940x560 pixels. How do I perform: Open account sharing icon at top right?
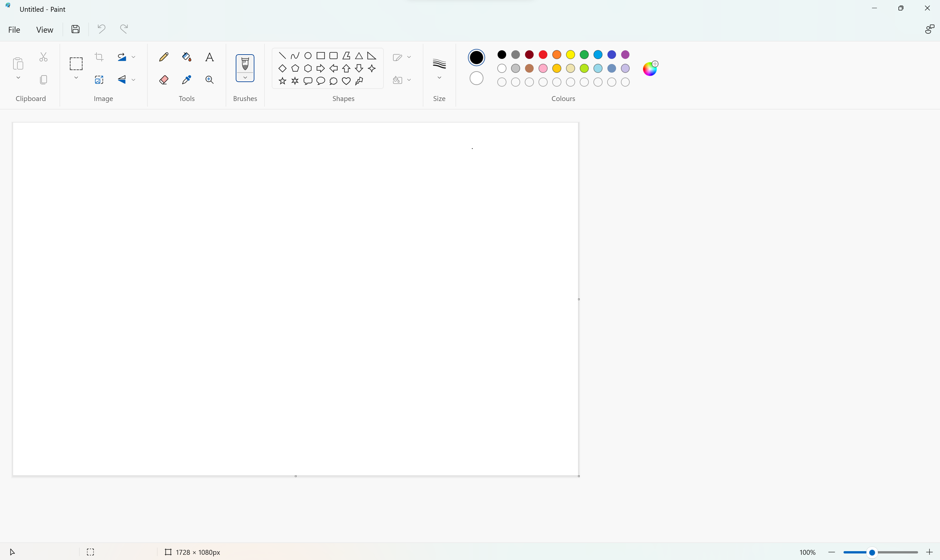[x=930, y=29]
